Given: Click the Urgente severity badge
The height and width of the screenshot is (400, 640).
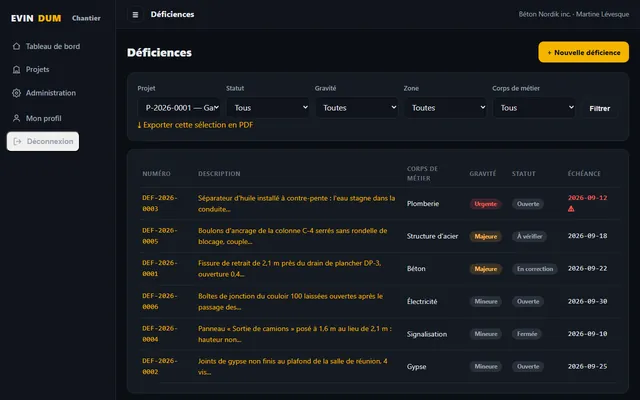Looking at the screenshot, I should 485,204.
